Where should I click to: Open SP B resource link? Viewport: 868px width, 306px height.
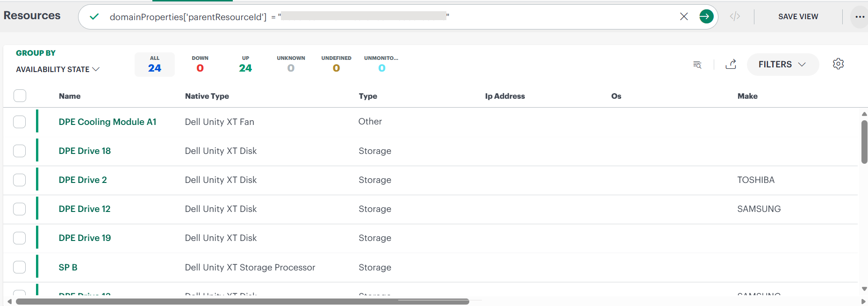[68, 267]
